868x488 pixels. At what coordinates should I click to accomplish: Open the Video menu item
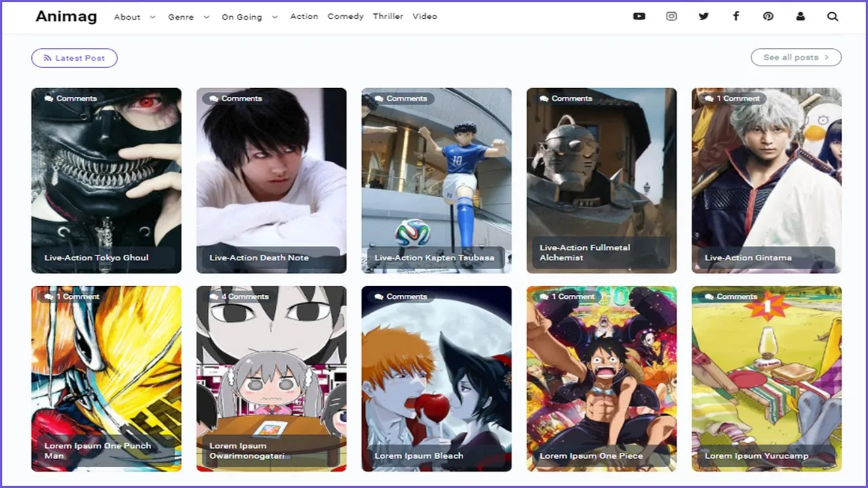[425, 16]
